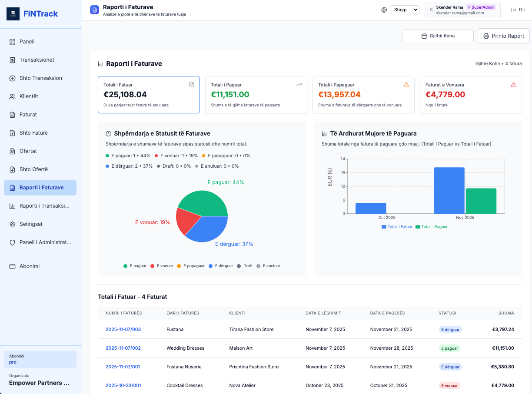Open the Gjithë Koha date range selector
This screenshot has width=532, height=394.
click(438, 36)
